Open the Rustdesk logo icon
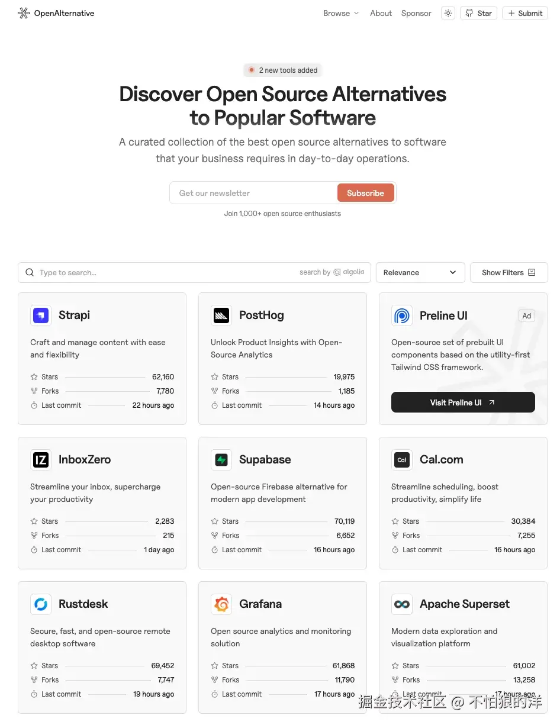Image resolution: width=560 pixels, height=728 pixels. [x=41, y=604]
